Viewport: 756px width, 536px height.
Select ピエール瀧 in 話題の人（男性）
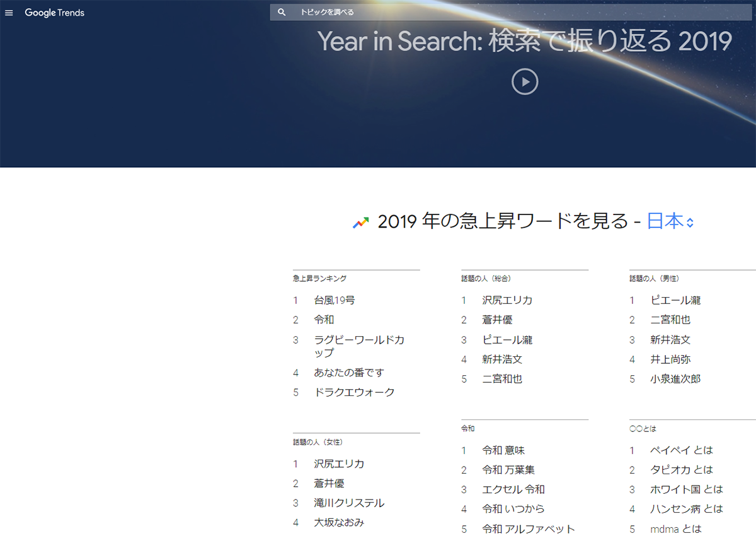(675, 300)
